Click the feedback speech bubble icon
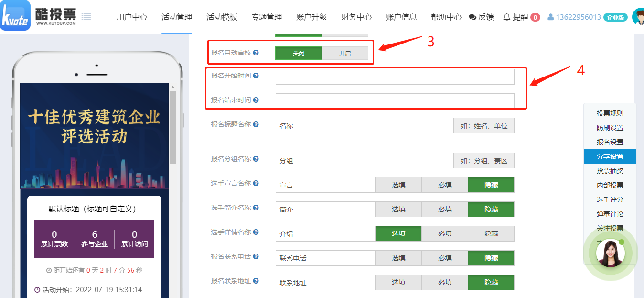 point(473,17)
